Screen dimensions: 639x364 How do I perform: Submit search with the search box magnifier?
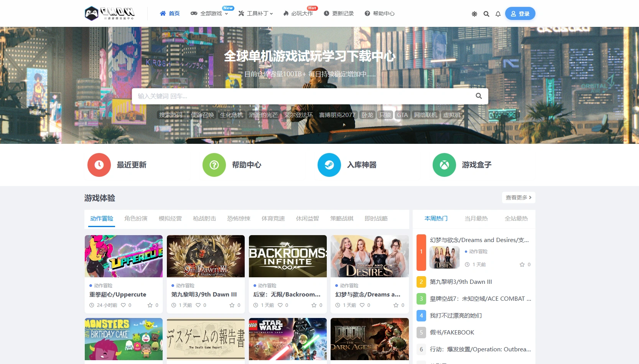tap(479, 96)
